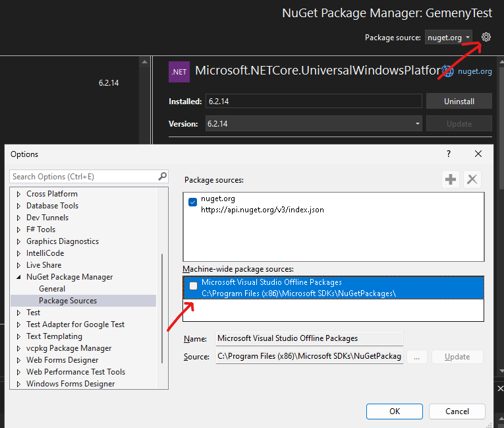Expand the IntelliCode node
504x428 pixels.
click(x=18, y=254)
